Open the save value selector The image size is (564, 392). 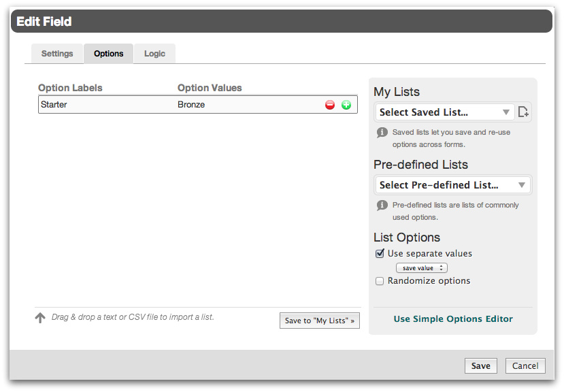coord(421,268)
